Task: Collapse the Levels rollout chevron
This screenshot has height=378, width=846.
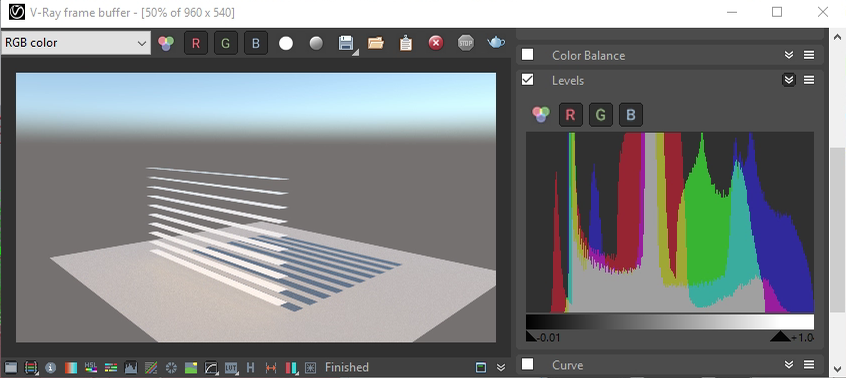Action: click(789, 80)
